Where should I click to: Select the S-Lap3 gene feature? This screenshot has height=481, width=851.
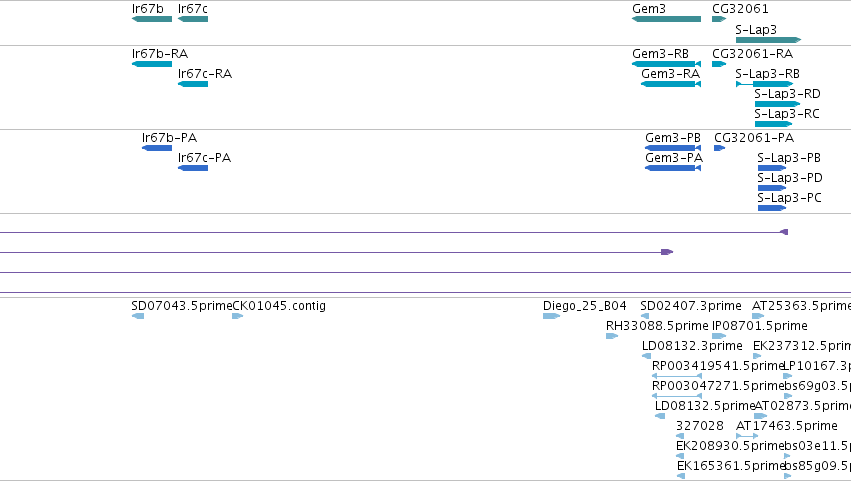[769, 40]
